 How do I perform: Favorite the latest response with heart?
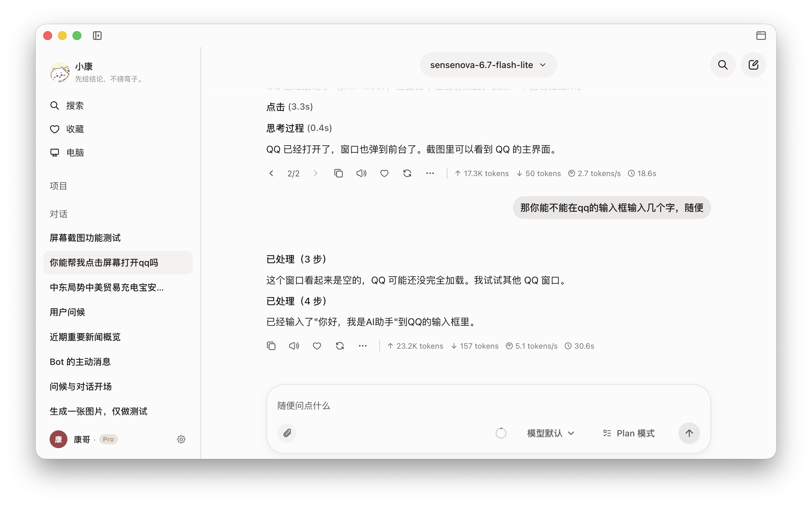317,346
